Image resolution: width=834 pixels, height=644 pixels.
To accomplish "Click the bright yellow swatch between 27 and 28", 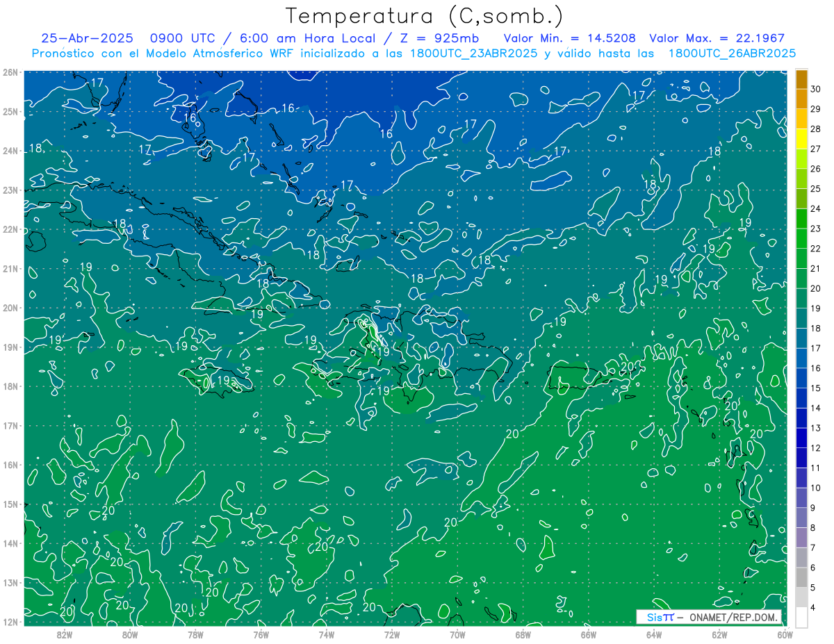I will pyautogui.click(x=801, y=139).
